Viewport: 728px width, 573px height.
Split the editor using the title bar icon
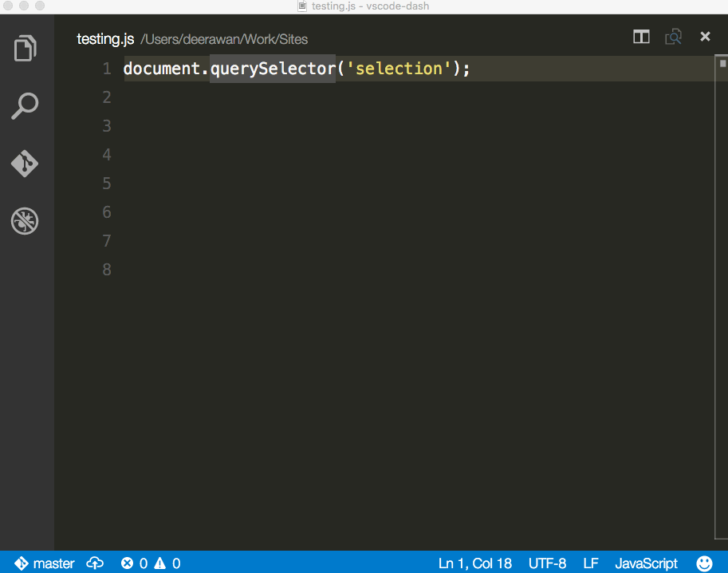tap(641, 37)
